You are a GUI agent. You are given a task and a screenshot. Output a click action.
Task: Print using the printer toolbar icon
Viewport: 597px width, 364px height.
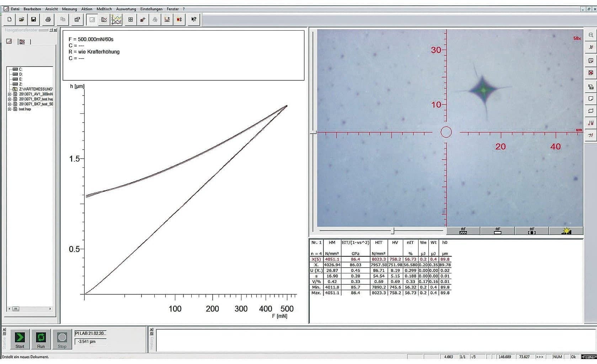tap(48, 20)
